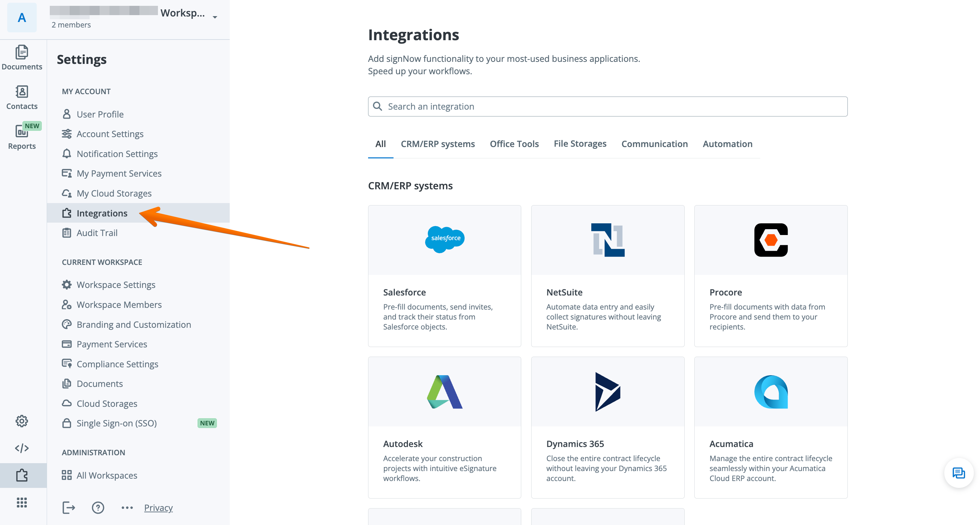
Task: Open the Dynamics 365 integration card
Action: point(607,427)
